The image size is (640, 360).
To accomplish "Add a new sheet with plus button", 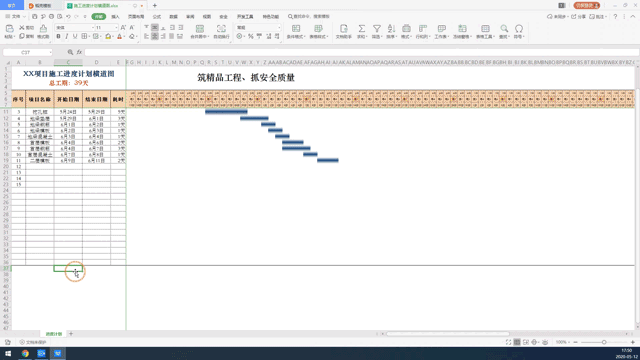I will (71, 334).
